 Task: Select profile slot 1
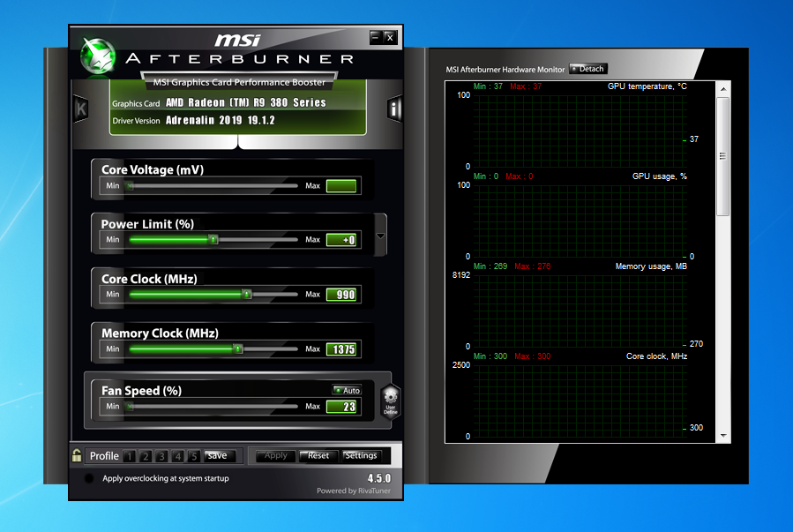[x=130, y=456]
